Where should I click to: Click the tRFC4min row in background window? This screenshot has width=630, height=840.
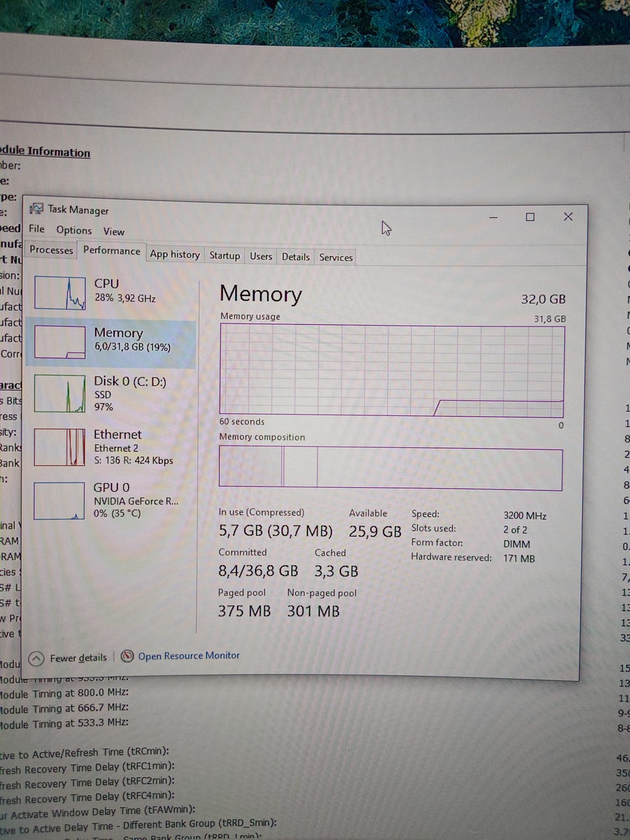tap(87, 797)
